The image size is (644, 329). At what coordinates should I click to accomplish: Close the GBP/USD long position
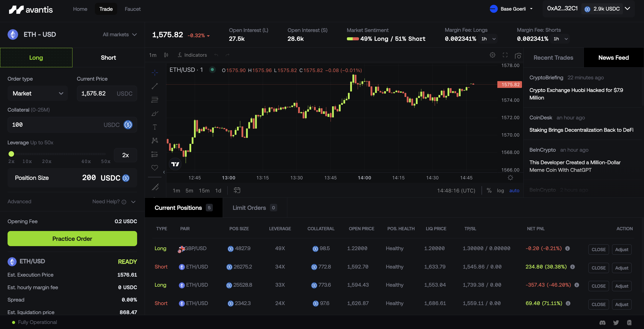click(598, 249)
